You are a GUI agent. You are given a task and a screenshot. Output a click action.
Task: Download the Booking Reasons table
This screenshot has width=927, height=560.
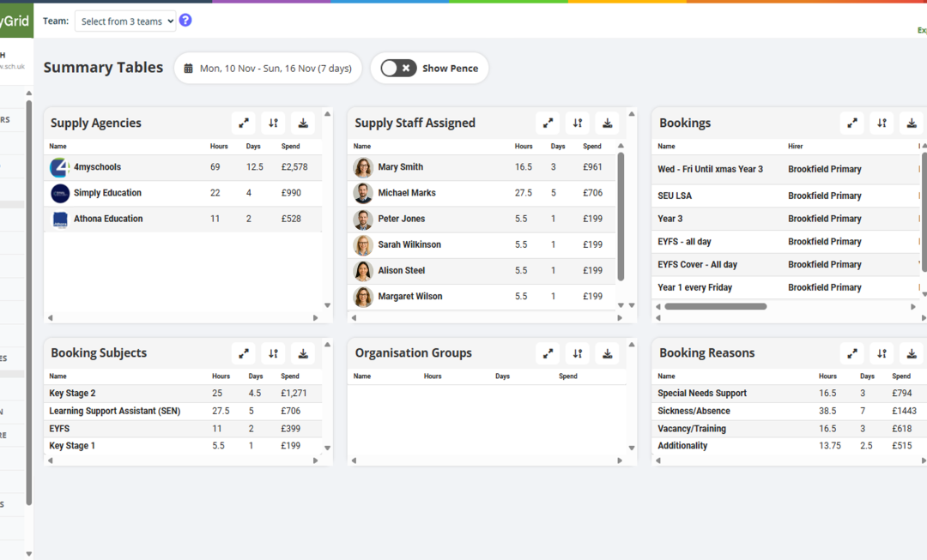point(912,353)
